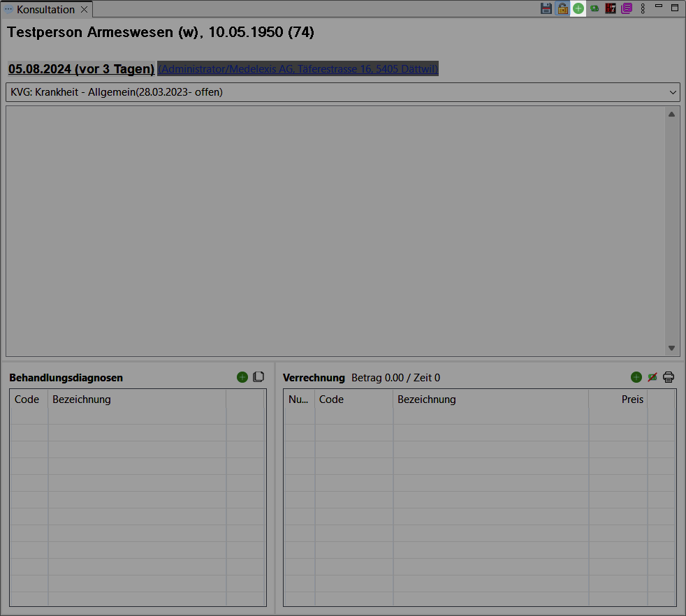Add a billing item in Verrechnung
Image resolution: width=686 pixels, height=616 pixels.
point(636,377)
